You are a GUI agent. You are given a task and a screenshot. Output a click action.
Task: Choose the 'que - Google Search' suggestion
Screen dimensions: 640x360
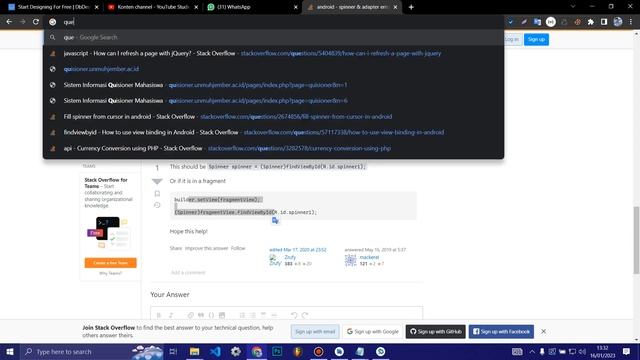click(273, 37)
